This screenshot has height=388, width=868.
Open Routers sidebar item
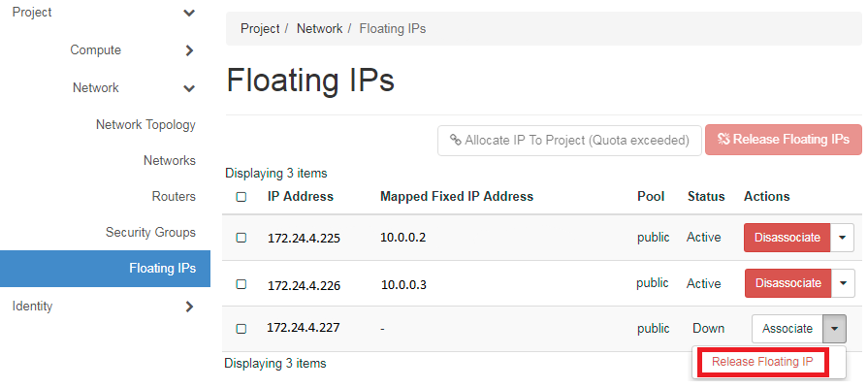point(174,197)
